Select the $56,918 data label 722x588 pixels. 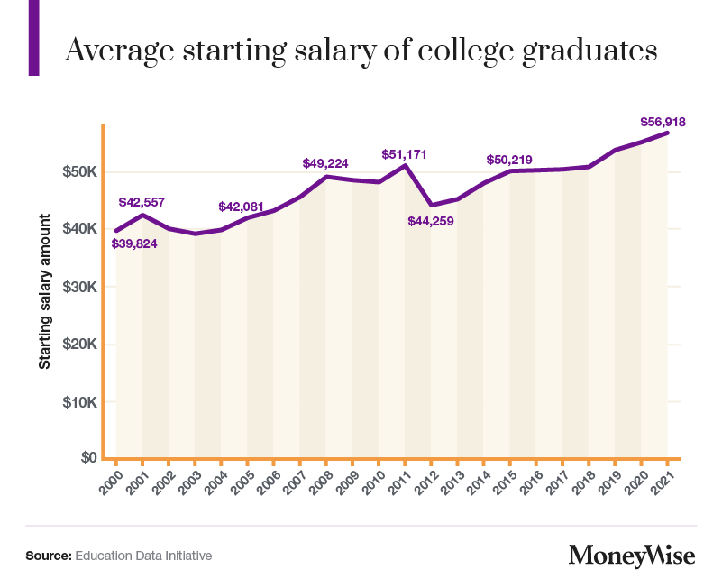(x=663, y=122)
